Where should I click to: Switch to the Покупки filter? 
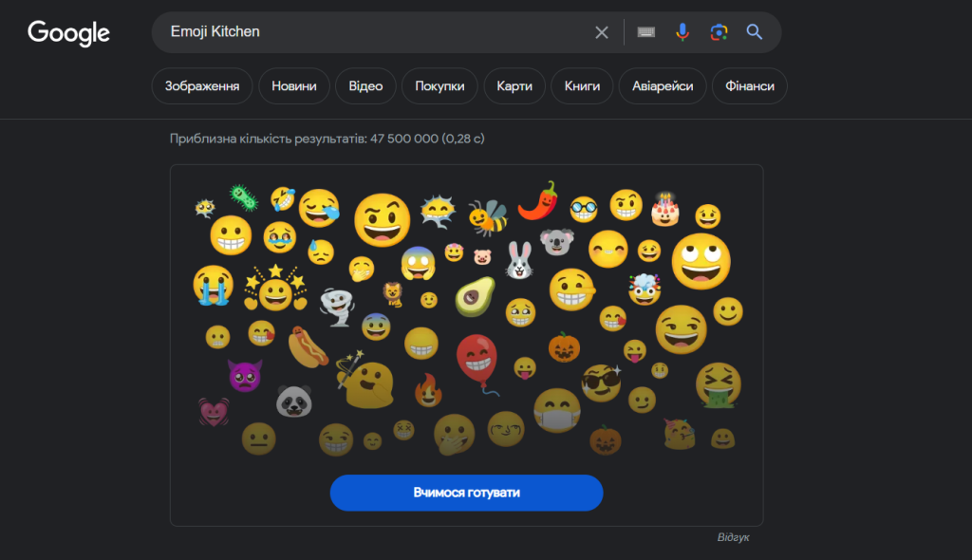(x=439, y=86)
